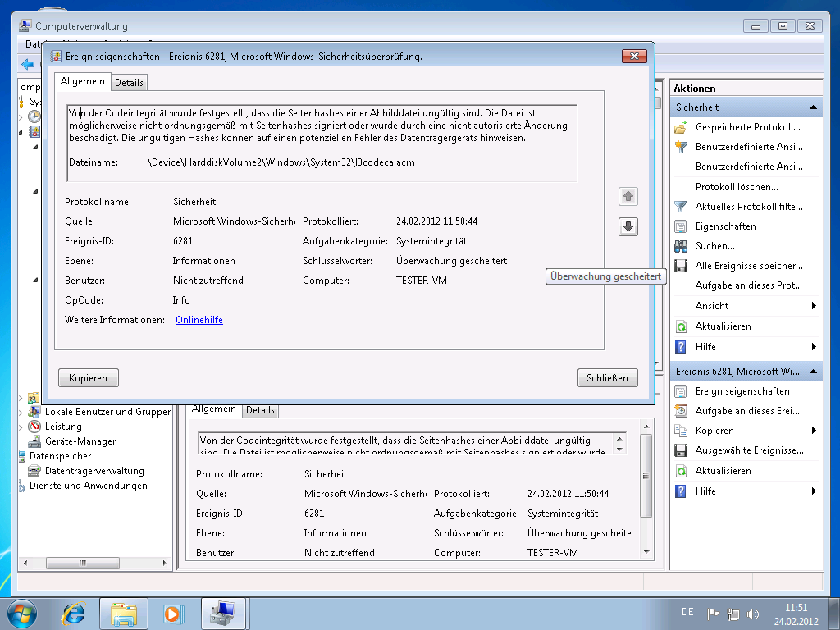Click the Suchen binoculars icon
The height and width of the screenshot is (630, 840).
pos(680,246)
